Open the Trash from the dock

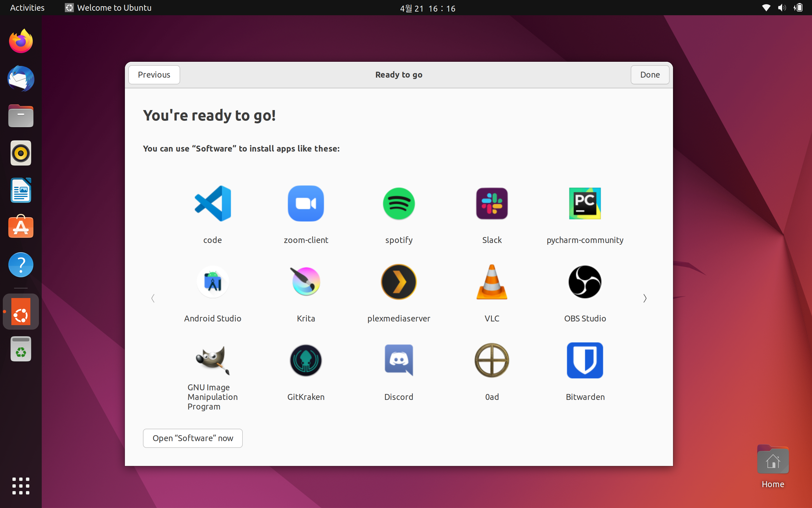click(21, 349)
